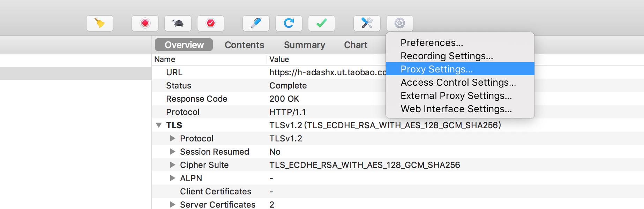644x209 pixels.
Task: Switch to the Summary tab
Action: 305,45
